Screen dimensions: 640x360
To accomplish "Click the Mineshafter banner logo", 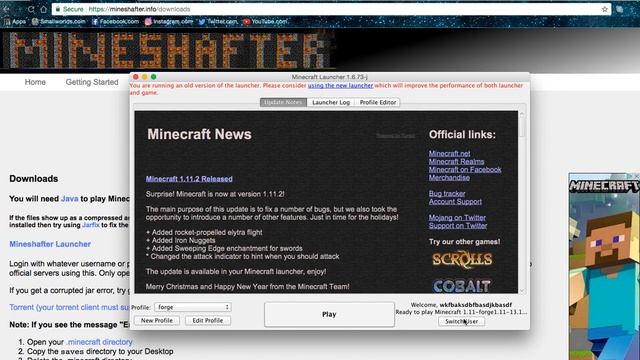I will click(x=168, y=50).
